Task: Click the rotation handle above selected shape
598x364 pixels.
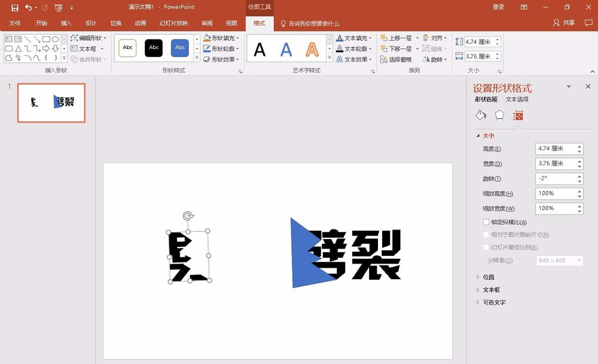Action: point(188,216)
